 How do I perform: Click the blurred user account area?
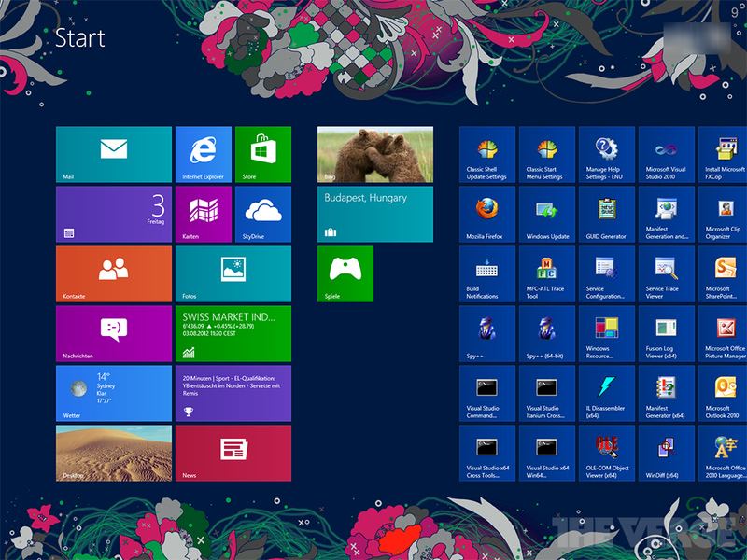pos(697,37)
